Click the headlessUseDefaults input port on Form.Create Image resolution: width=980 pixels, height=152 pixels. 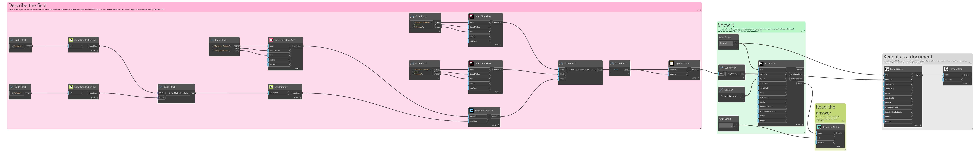(x=898, y=112)
